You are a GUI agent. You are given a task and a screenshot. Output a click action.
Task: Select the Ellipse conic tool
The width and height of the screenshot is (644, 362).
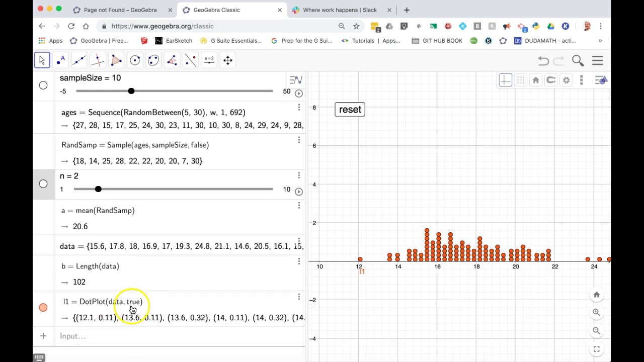[x=153, y=60]
